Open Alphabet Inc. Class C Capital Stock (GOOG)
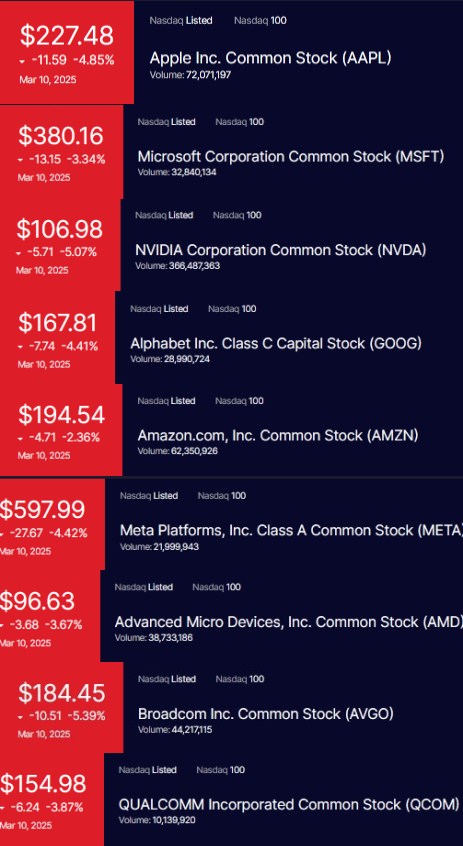 click(276, 344)
